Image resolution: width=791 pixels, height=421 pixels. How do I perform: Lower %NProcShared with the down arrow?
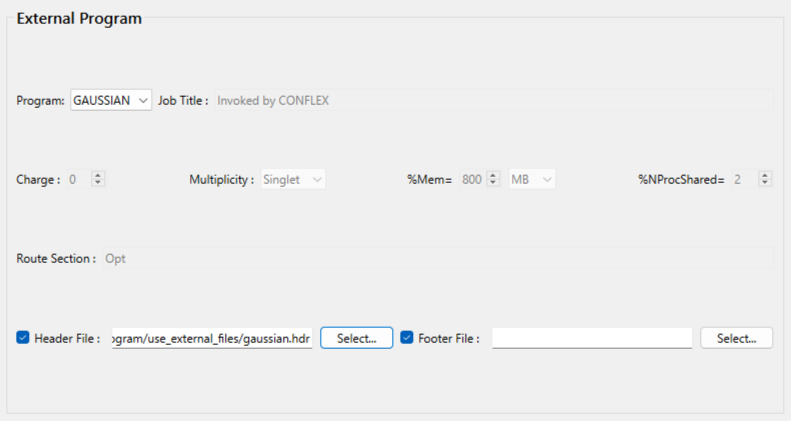click(764, 183)
